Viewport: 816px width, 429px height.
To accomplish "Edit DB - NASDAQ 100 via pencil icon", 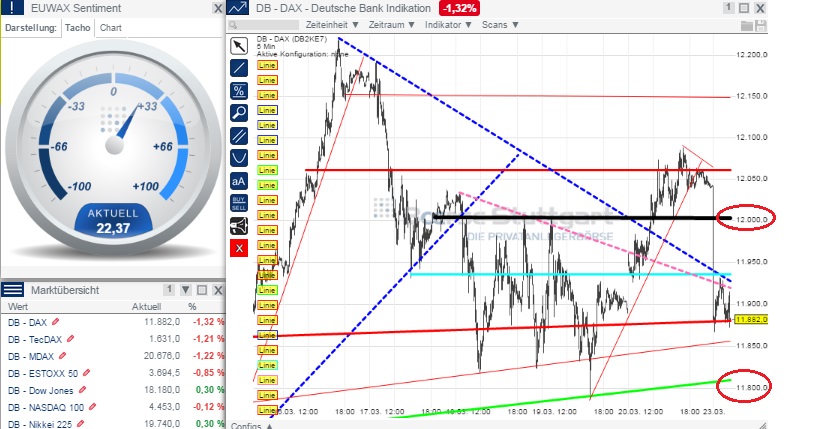I will (x=92, y=407).
